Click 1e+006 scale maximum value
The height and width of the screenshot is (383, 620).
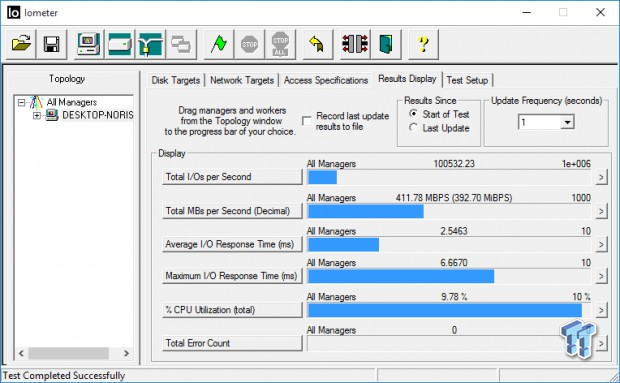point(576,164)
